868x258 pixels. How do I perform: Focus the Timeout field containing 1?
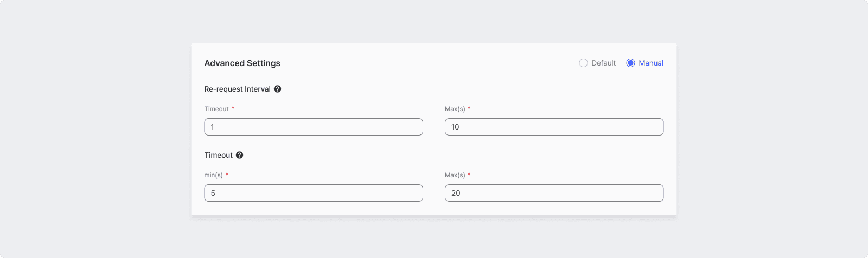[314, 127]
